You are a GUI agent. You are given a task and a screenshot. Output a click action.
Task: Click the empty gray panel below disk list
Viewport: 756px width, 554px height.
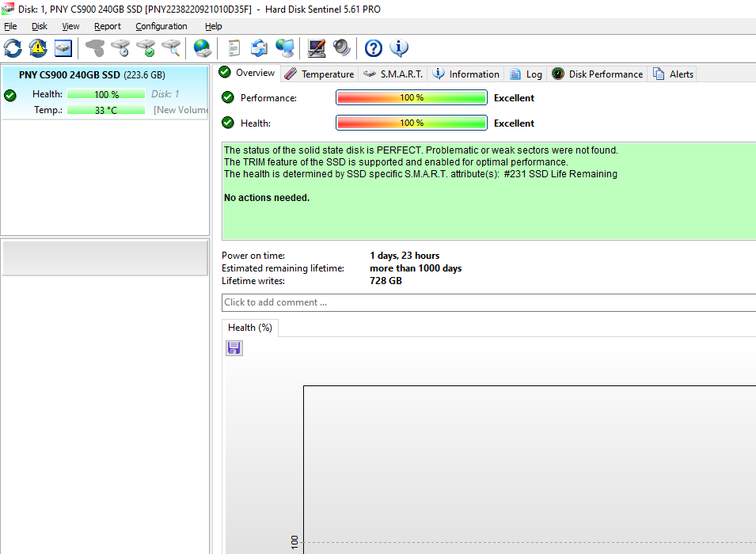pos(105,259)
